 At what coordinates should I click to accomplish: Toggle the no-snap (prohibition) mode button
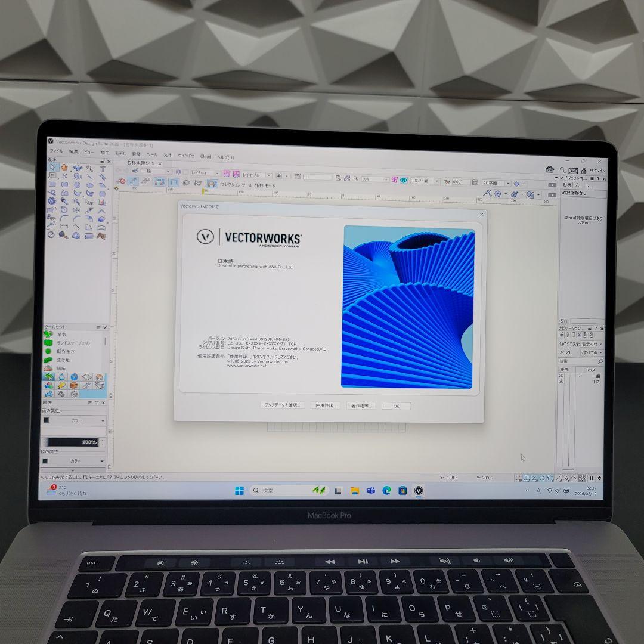pyautogui.click(x=541, y=478)
